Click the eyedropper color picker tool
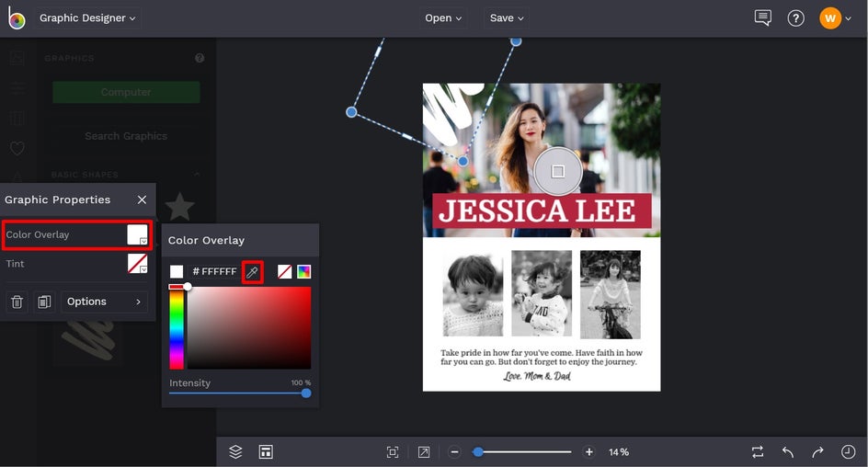The width and height of the screenshot is (868, 467). (252, 272)
